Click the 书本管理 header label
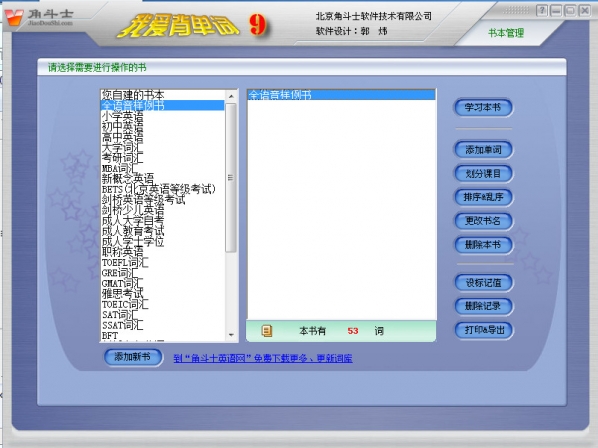The width and height of the screenshot is (598, 448). coord(506,33)
